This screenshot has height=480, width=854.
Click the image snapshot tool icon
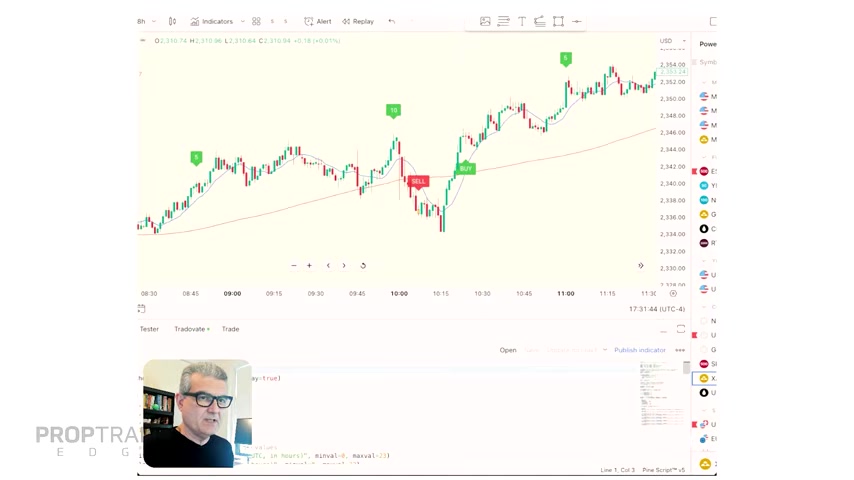click(485, 21)
